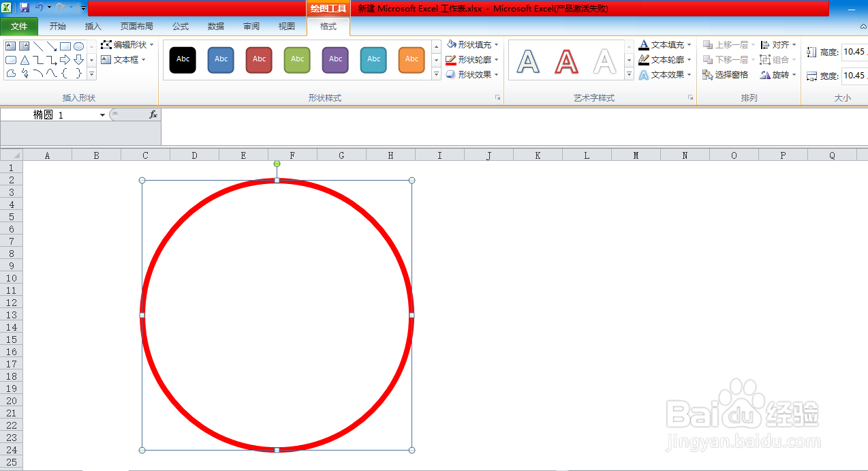Select the left brace shape
Viewport: 868px width, 471px height.
point(65,73)
